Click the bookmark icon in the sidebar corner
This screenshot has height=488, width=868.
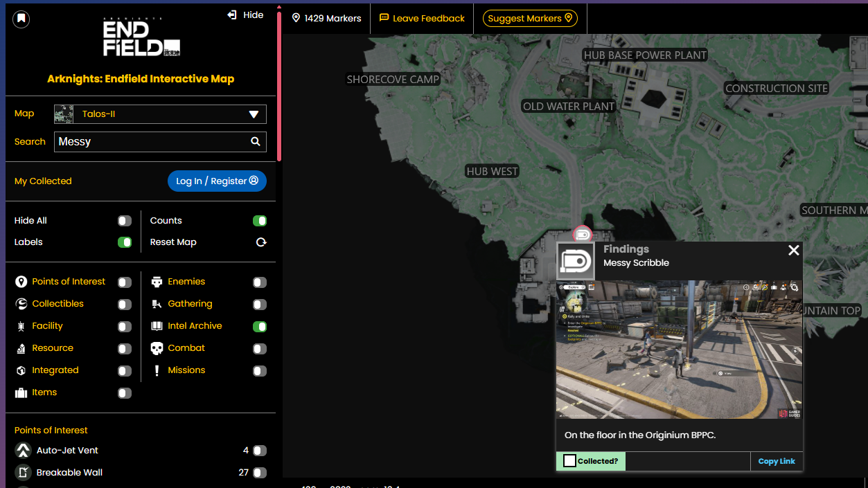[21, 19]
